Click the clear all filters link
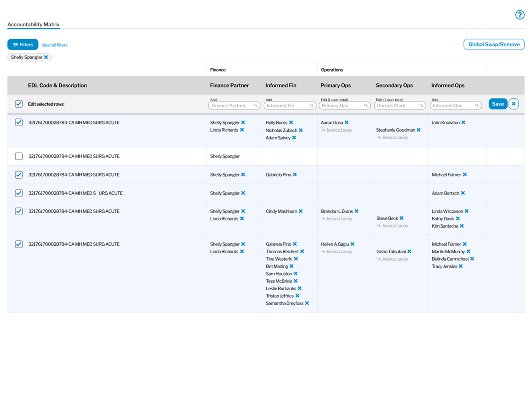 (x=55, y=45)
